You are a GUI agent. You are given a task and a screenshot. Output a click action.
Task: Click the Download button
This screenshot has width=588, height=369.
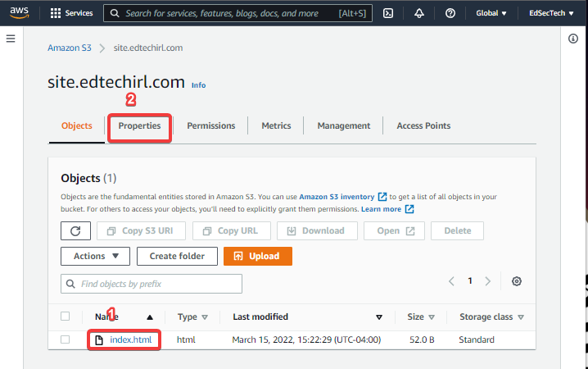pos(317,230)
